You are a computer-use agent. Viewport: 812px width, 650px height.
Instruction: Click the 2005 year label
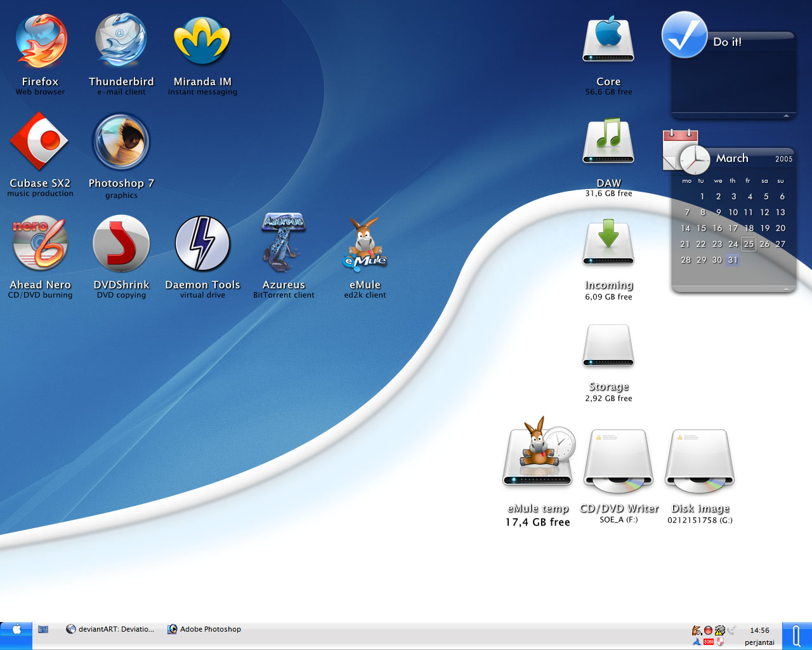pyautogui.click(x=783, y=159)
